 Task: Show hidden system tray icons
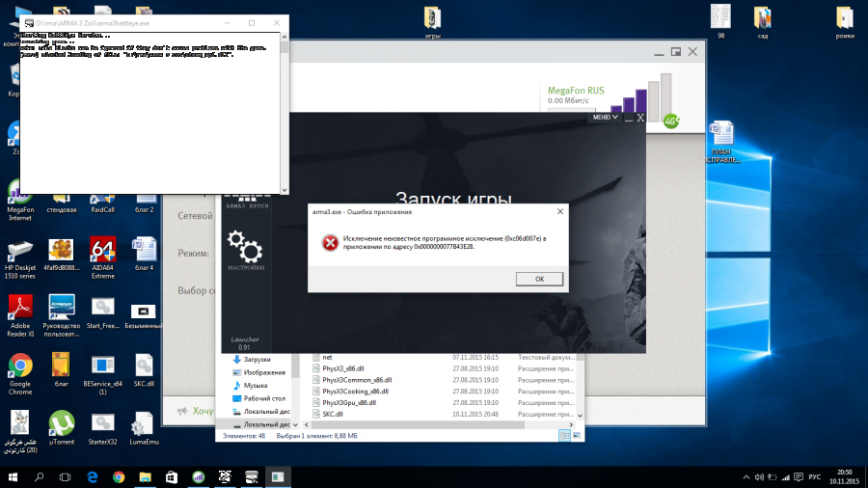point(746,477)
